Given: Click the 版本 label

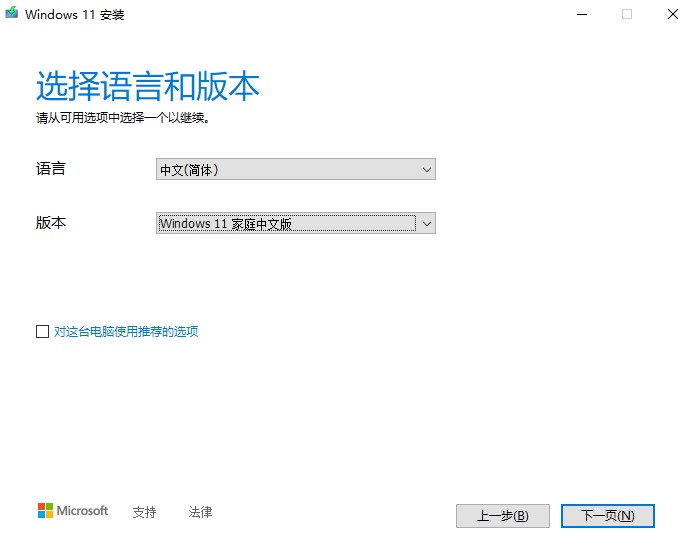Looking at the screenshot, I should 51,223.
